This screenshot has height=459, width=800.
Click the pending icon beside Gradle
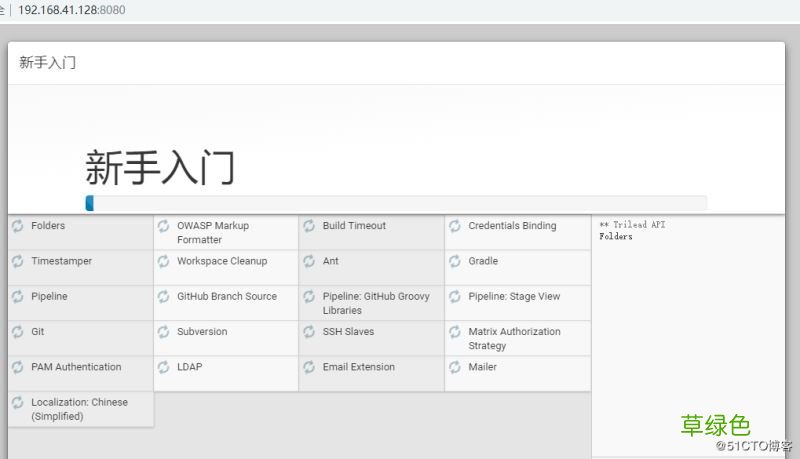455,261
